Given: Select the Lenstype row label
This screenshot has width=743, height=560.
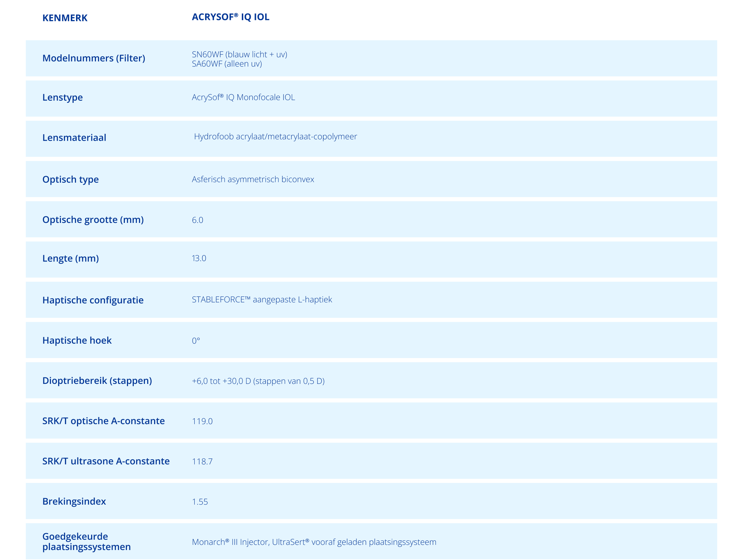Looking at the screenshot, I should [63, 98].
